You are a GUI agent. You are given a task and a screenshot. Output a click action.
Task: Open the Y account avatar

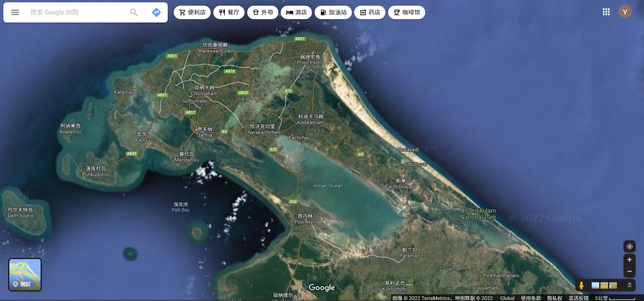(x=625, y=12)
